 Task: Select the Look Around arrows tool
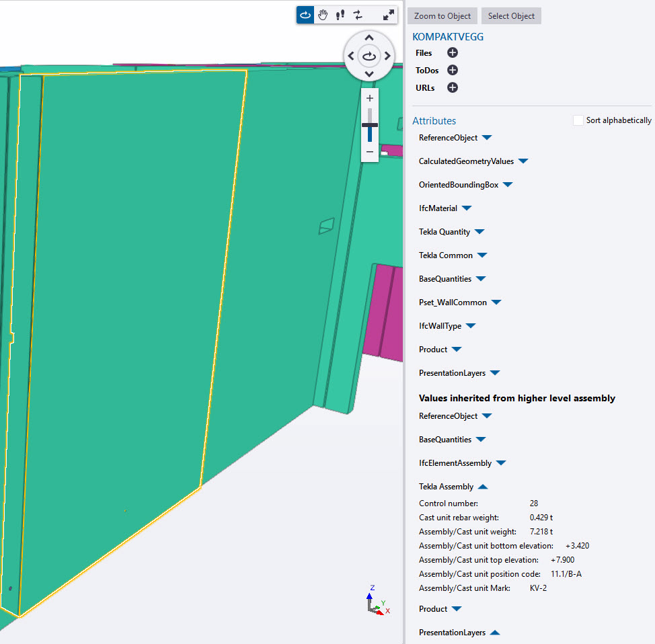pos(356,14)
